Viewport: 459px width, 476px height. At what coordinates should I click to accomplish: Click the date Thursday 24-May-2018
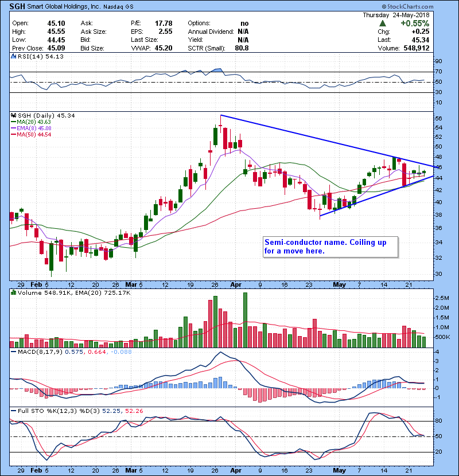(396, 15)
